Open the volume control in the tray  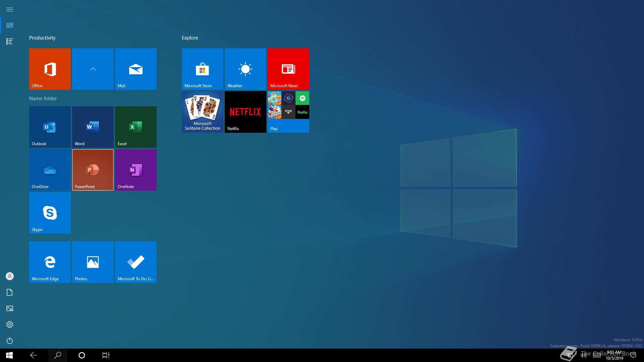click(584, 355)
